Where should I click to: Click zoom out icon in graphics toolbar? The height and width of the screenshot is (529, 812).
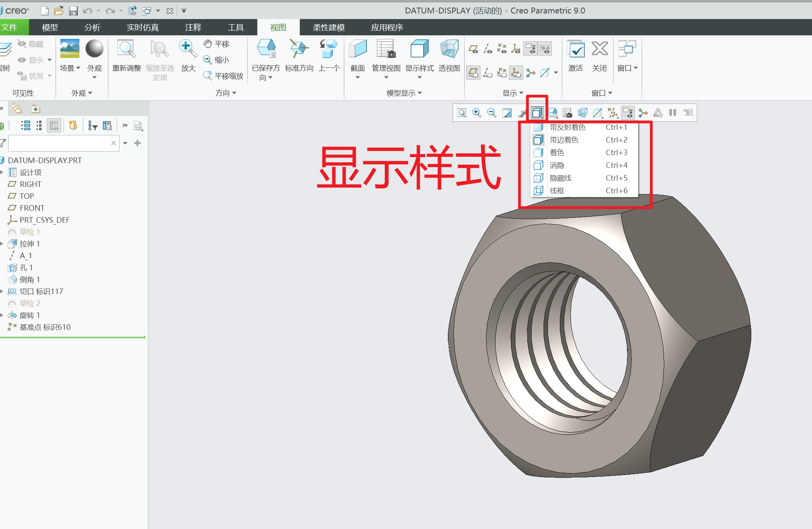(x=492, y=113)
